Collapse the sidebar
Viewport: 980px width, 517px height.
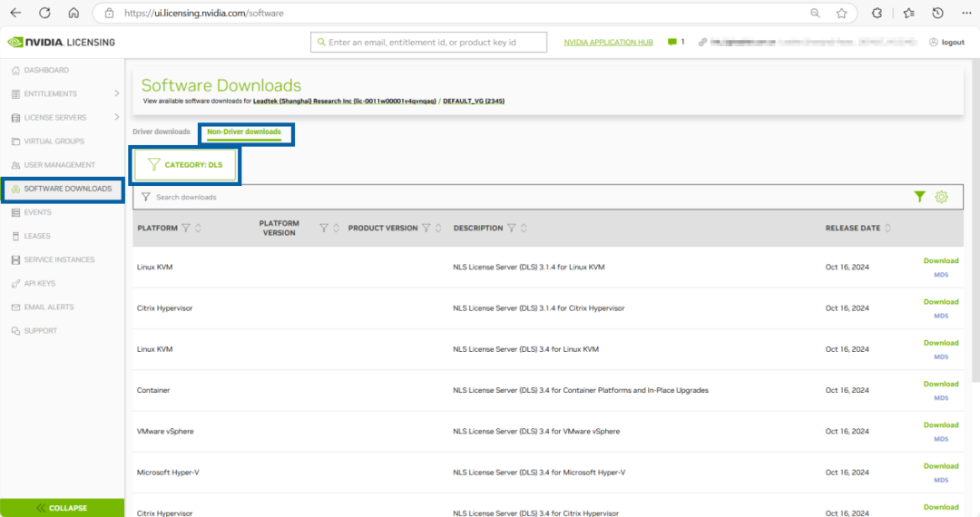[x=62, y=508]
